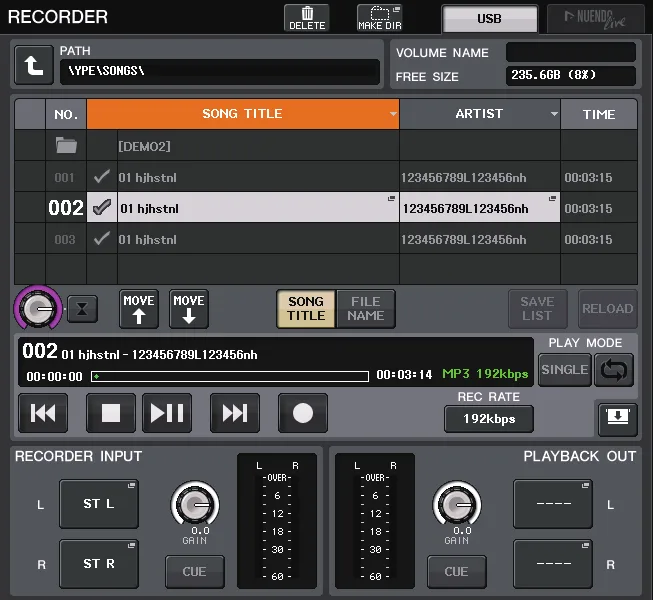The width and height of the screenshot is (653, 600).
Task: Click the hourglass button next to knob
Action: (82, 309)
